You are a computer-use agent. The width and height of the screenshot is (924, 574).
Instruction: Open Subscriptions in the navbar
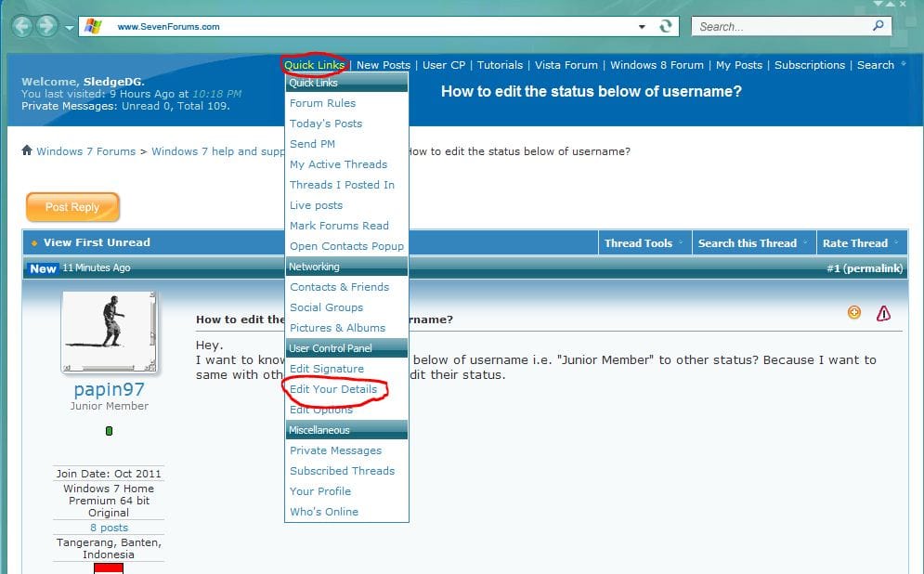coord(809,65)
